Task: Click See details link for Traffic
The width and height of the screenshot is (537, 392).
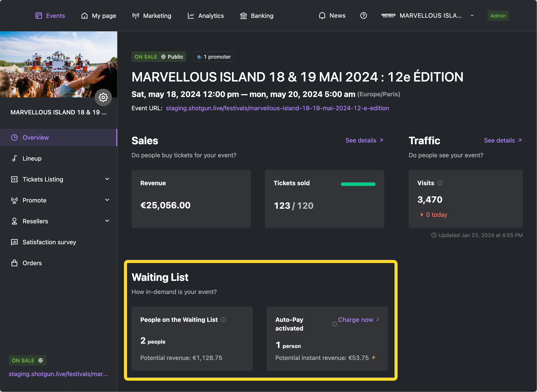Action: coord(503,140)
